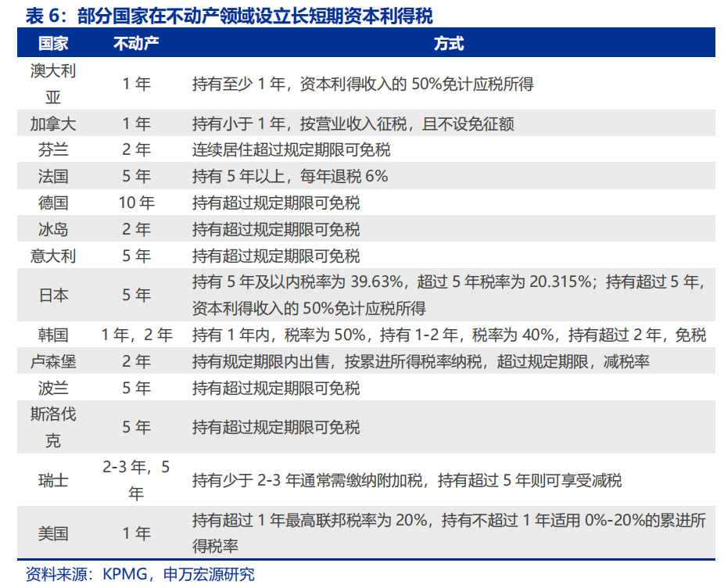Click the 不动产 column header

[x=136, y=44]
